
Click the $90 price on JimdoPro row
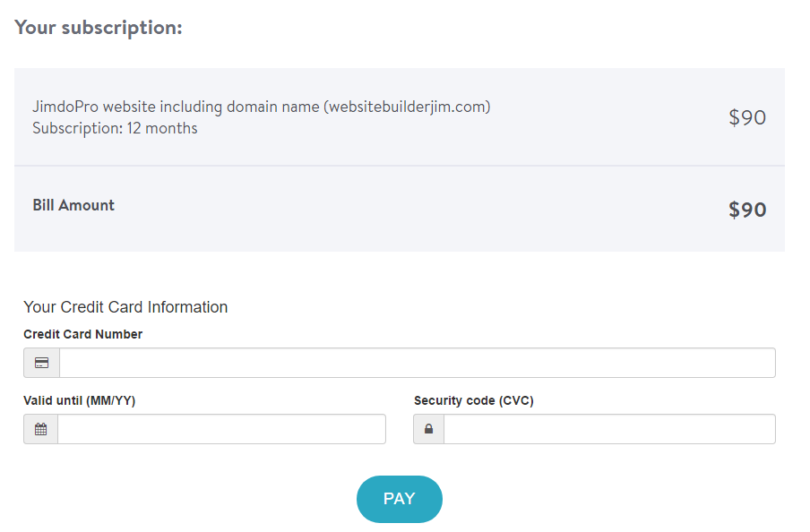pos(747,117)
